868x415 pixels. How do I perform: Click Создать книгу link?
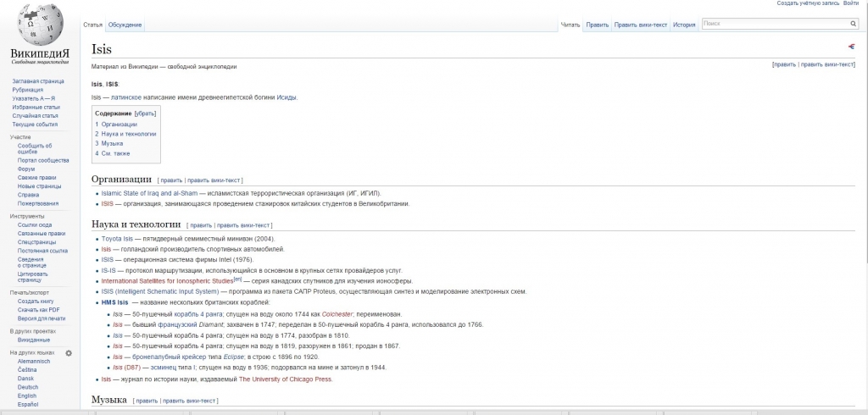(36, 301)
